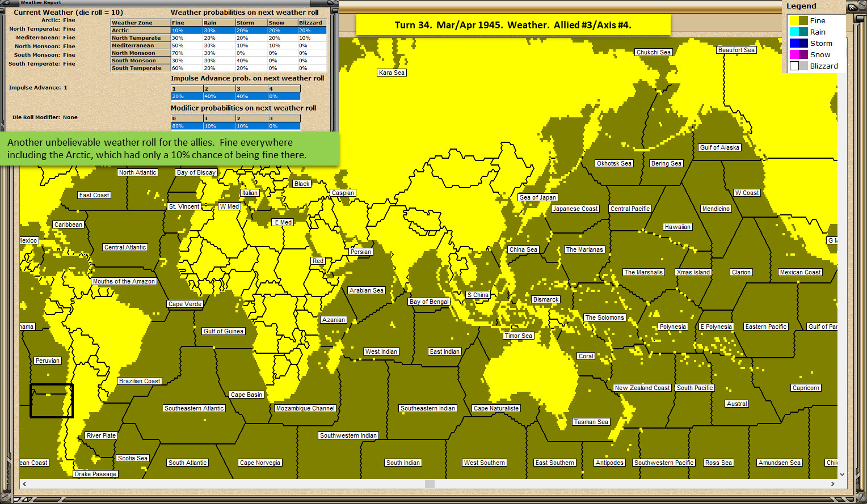Click the Caribbean sea area label
The height and width of the screenshot is (504, 867).
click(68, 225)
